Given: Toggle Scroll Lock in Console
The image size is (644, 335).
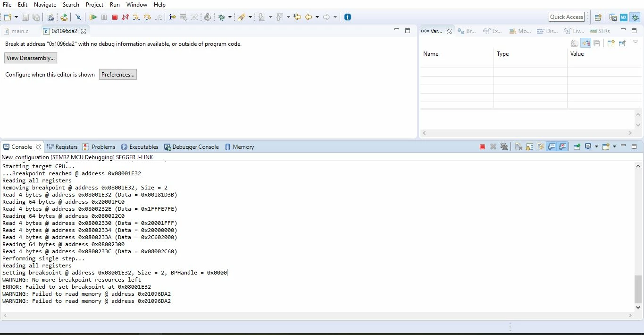Looking at the screenshot, I should [529, 147].
